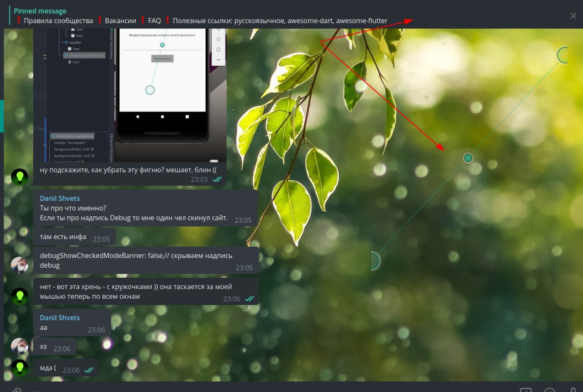Image resolution: width=583 pixels, height=392 pixels.
Task: Click photo avatar beside debugShowCheckedModeBanner message
Action: tap(20, 265)
